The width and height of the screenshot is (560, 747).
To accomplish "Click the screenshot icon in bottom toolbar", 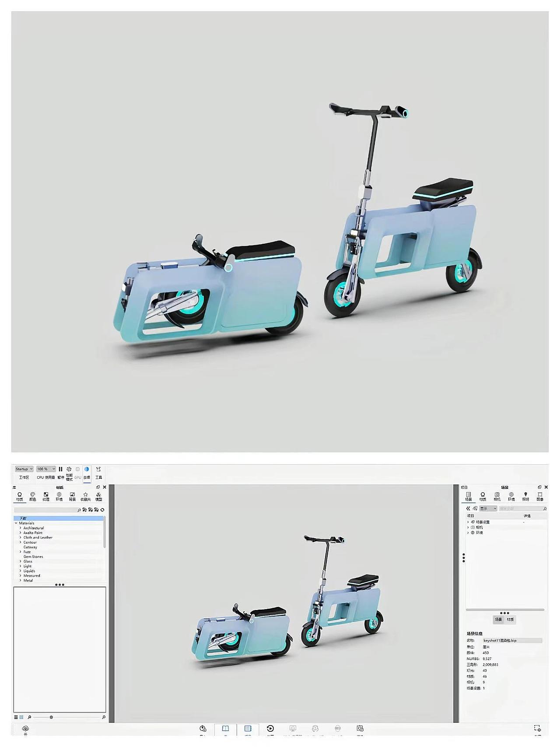I will [537, 728].
